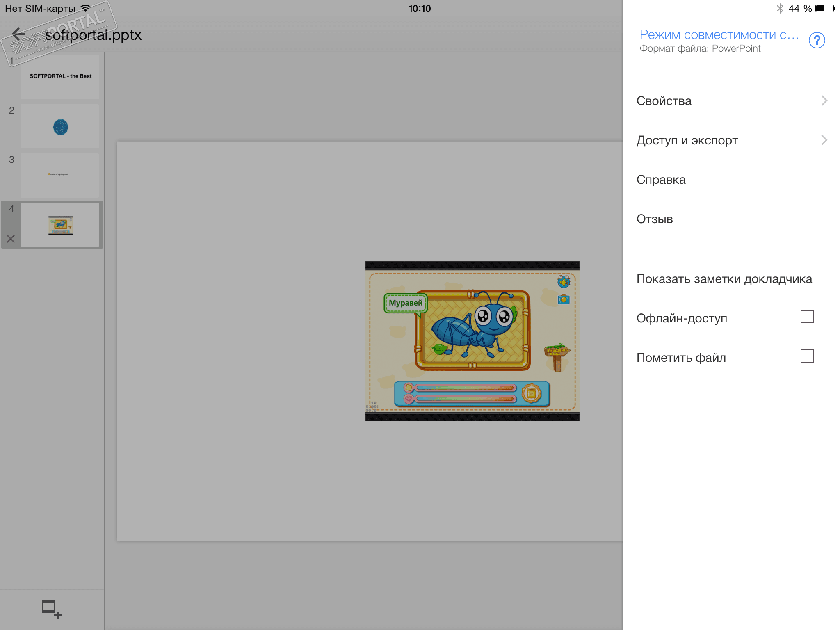Expand the Свойства chevron
This screenshot has height=630, width=840.
point(824,101)
